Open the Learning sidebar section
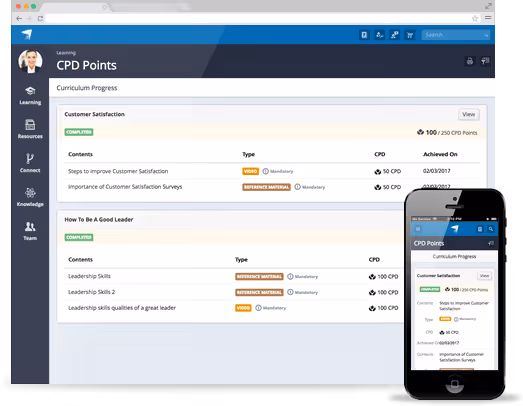523x406 pixels. [x=30, y=96]
